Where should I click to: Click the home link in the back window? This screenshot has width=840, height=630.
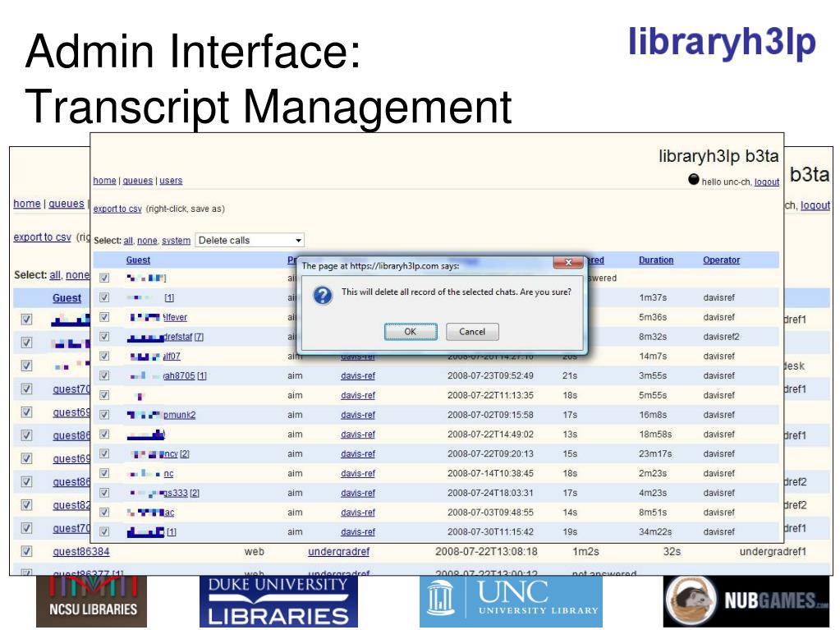27,204
